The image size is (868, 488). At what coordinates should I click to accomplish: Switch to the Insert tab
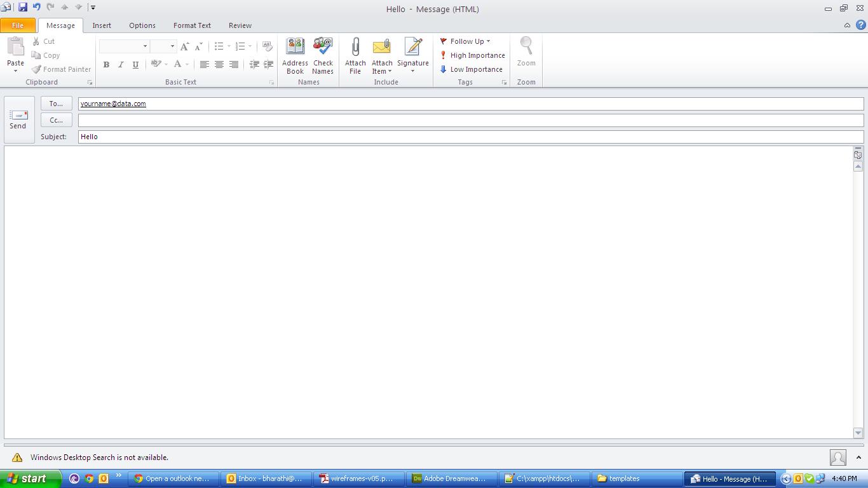point(102,25)
